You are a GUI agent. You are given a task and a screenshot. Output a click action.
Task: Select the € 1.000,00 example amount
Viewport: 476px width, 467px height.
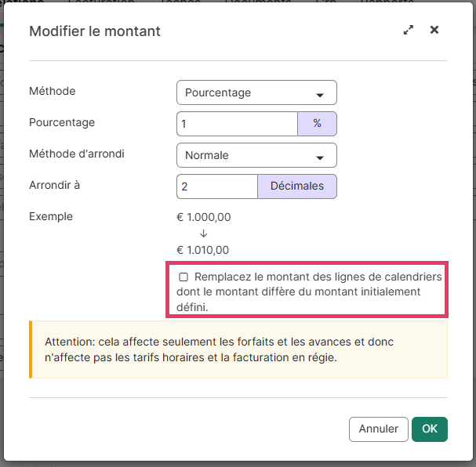[204, 217]
